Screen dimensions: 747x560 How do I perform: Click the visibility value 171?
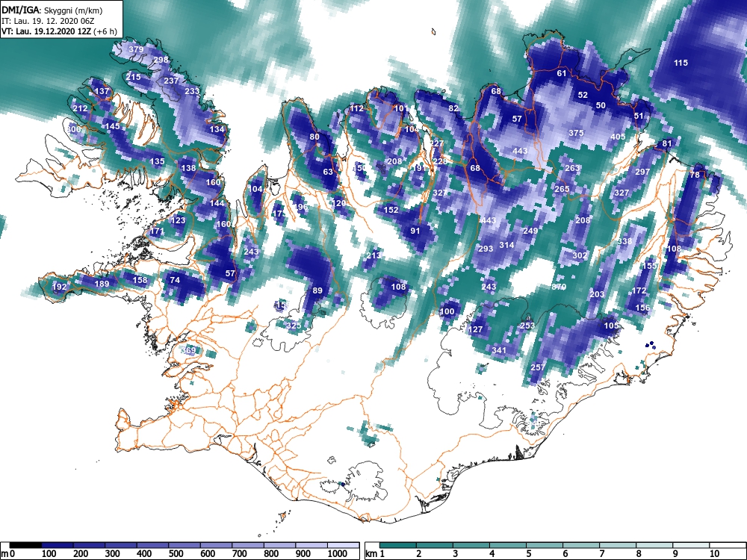click(157, 231)
